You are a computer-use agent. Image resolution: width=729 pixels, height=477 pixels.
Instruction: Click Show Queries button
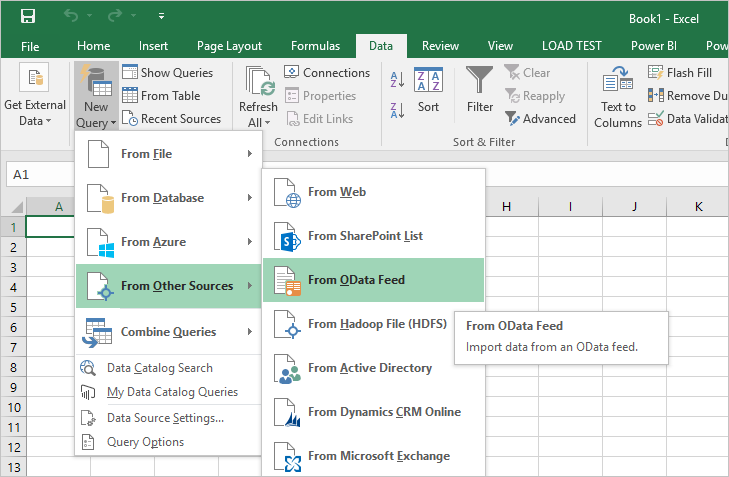[167, 73]
